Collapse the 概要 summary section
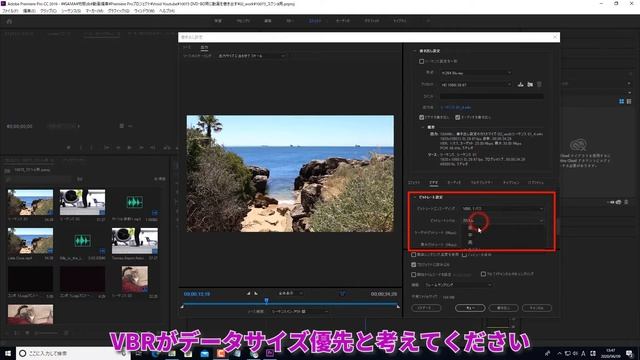 tap(423, 127)
